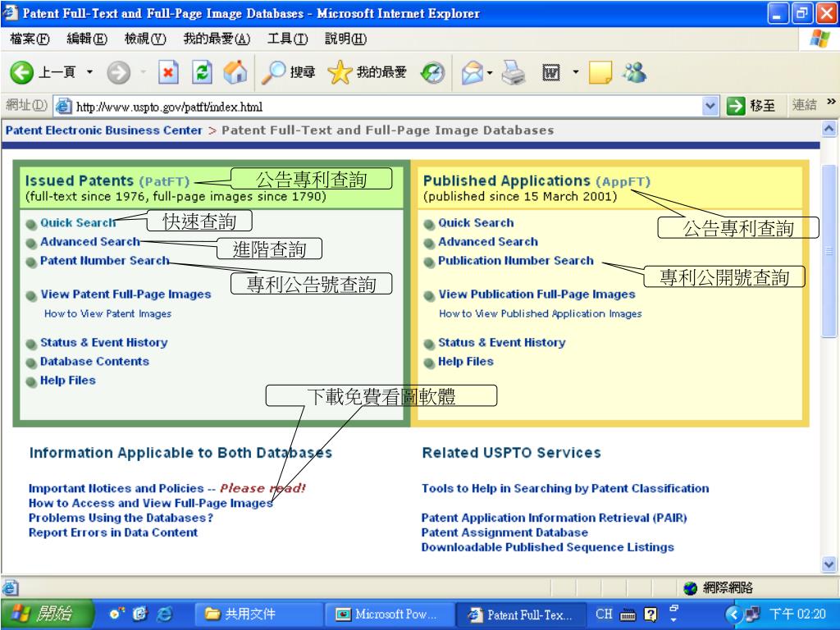Open View Publication Full-Page Images link
Image resolution: width=840 pixels, height=630 pixels.
536,294
